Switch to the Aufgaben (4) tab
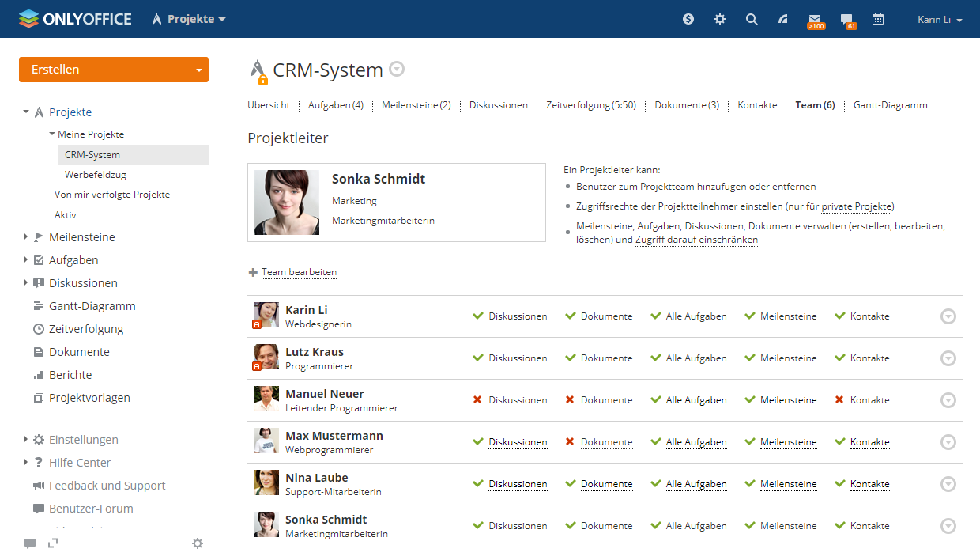980x560 pixels. (335, 105)
